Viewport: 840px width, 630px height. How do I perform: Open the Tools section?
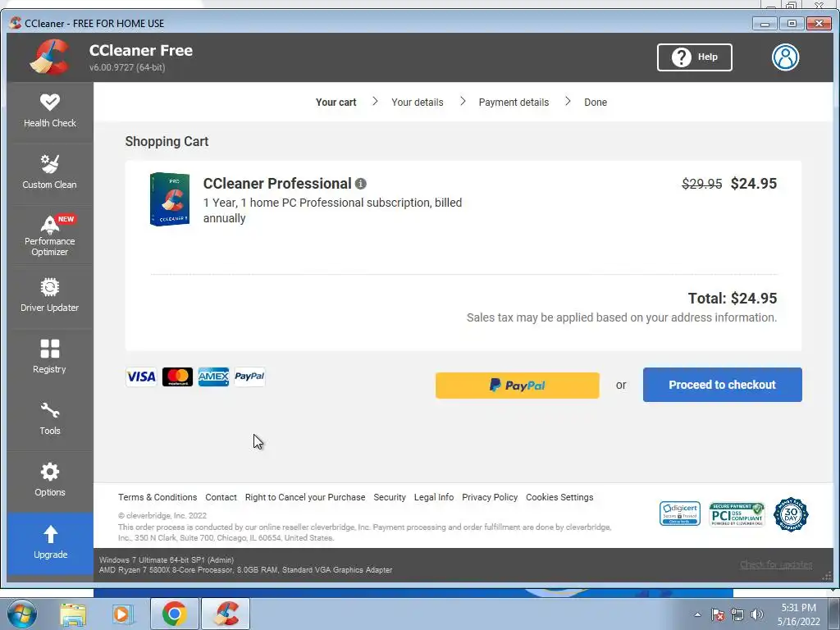coord(50,419)
